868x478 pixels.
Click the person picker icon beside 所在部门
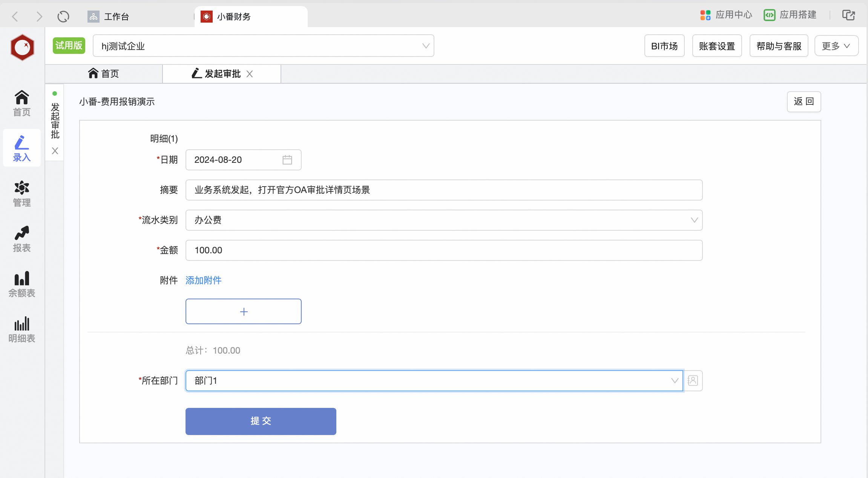pyautogui.click(x=693, y=381)
